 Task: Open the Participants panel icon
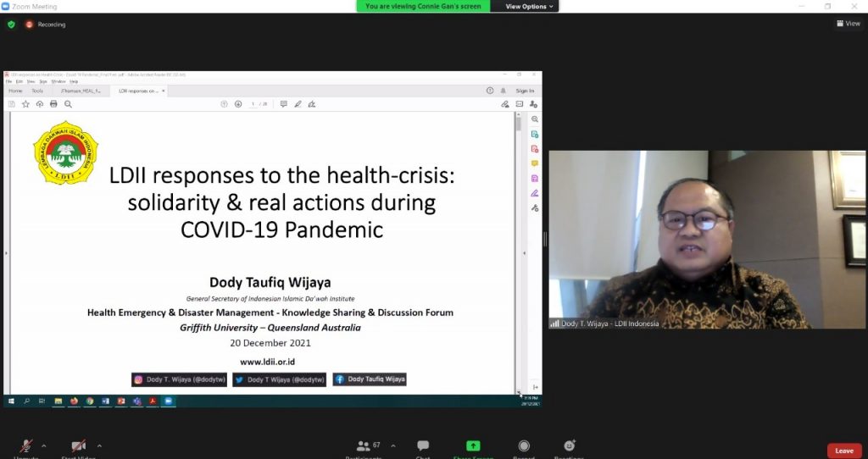(363, 445)
